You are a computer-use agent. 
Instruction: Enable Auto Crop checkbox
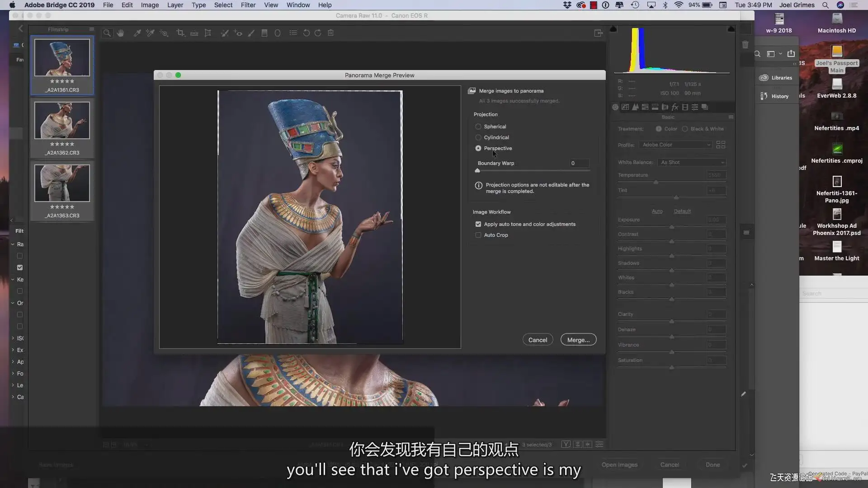coord(478,235)
